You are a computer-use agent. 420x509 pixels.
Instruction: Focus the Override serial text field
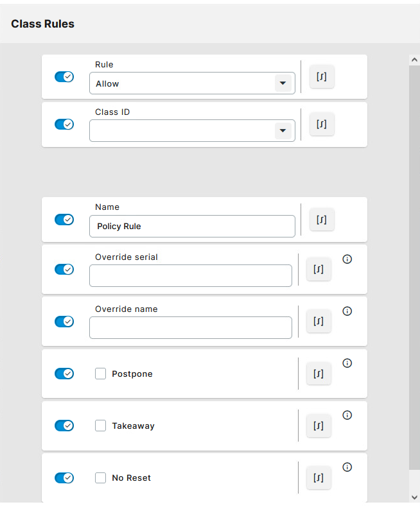(190, 276)
